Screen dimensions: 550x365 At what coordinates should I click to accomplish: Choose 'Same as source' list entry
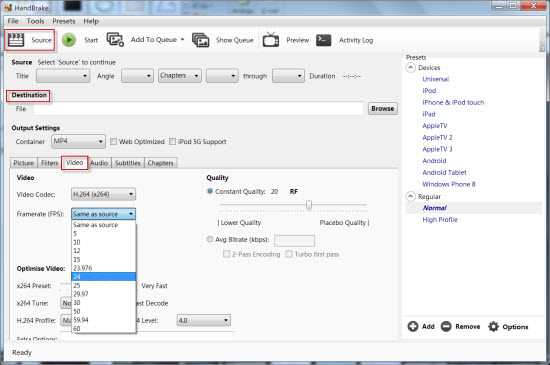[103, 225]
